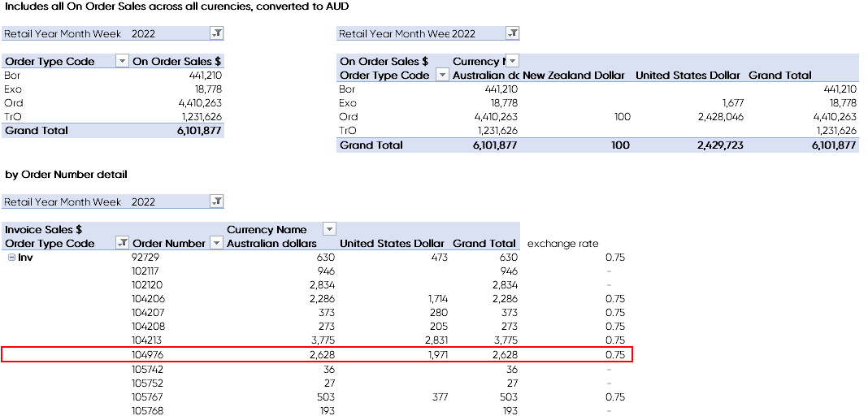Select the New Zealand Dollar column header
868x416 pixels.
point(574,75)
